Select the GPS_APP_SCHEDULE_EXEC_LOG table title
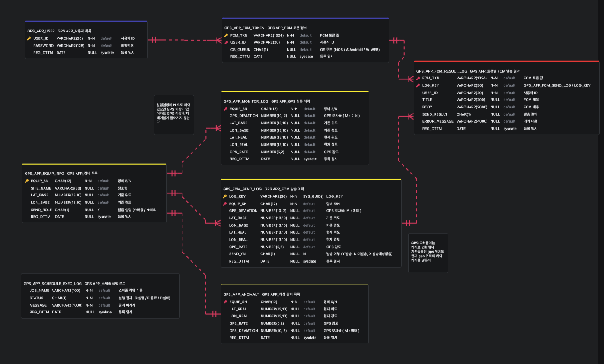This screenshot has height=364, width=604. 53,284
